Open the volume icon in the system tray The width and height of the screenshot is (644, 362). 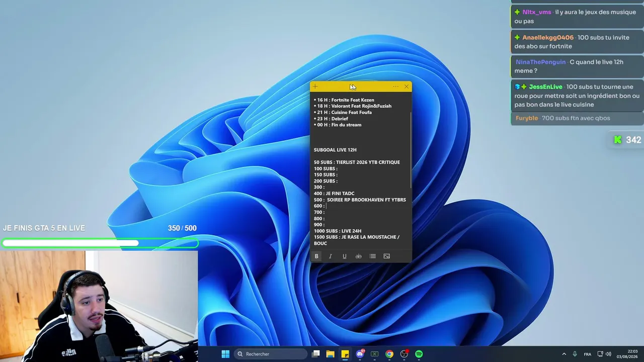coord(609,354)
